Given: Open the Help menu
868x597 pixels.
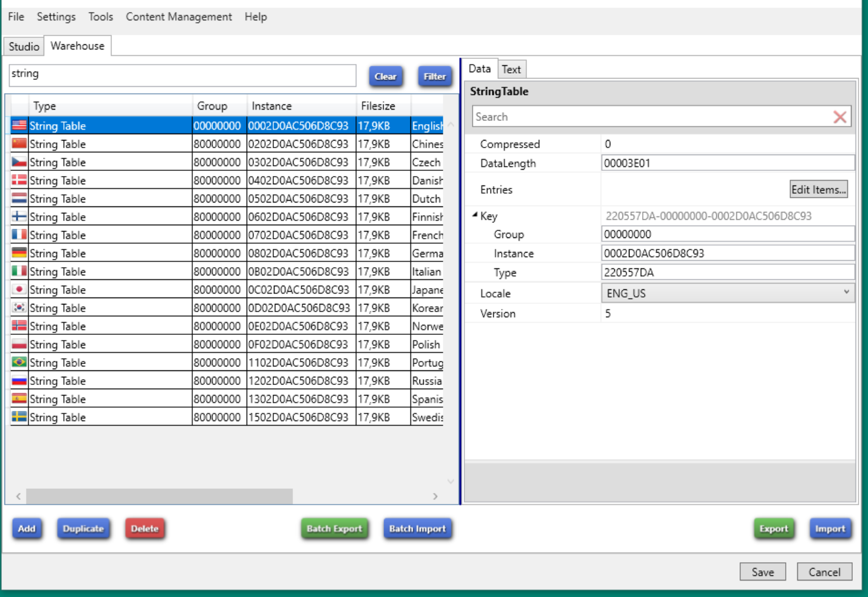Looking at the screenshot, I should [256, 17].
